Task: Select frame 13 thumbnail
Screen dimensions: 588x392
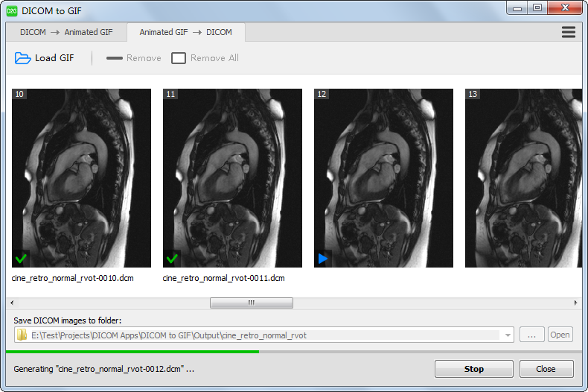Action: pyautogui.click(x=523, y=178)
